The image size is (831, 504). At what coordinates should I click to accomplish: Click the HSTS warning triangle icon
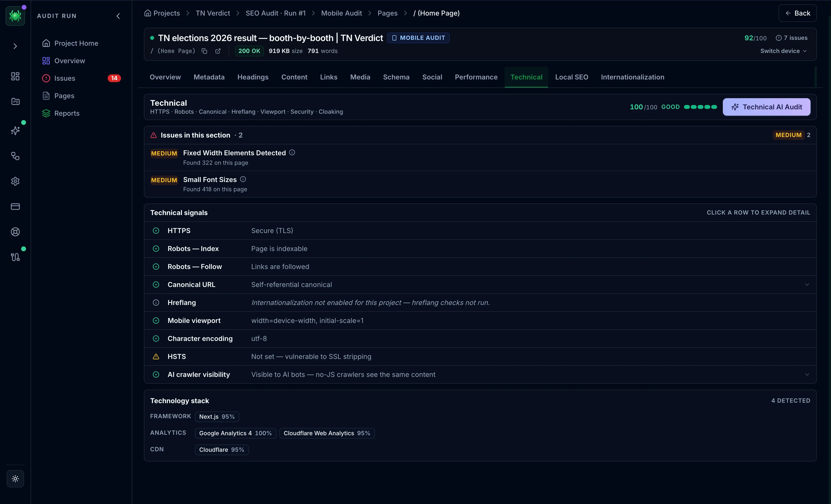pos(156,356)
